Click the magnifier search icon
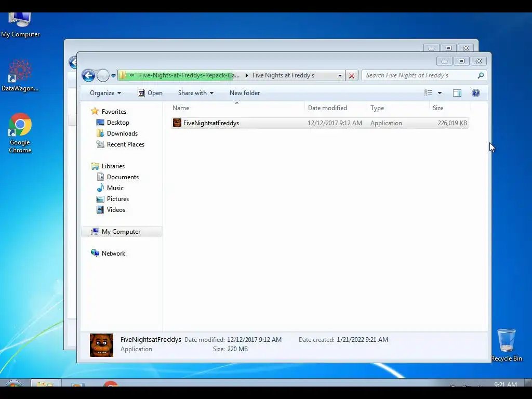 [x=481, y=75]
